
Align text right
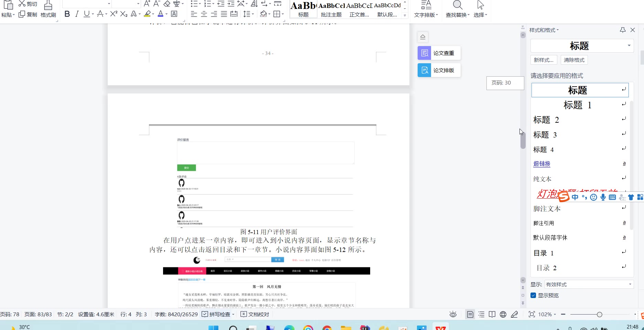pos(214,14)
